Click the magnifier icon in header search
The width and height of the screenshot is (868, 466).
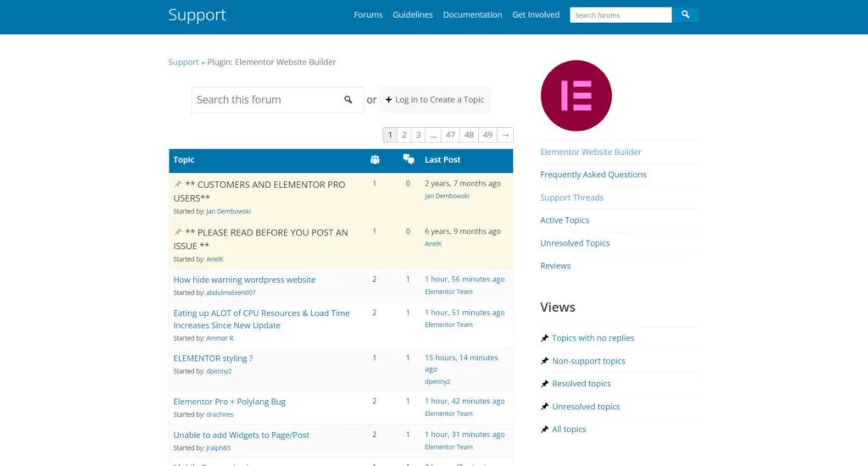pyautogui.click(x=685, y=14)
